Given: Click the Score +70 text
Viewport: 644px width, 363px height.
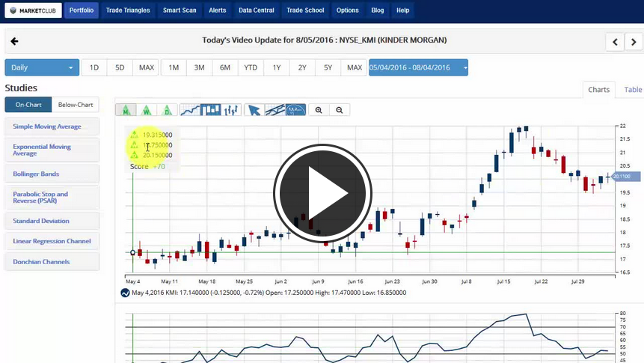Looking at the screenshot, I should tap(147, 166).
